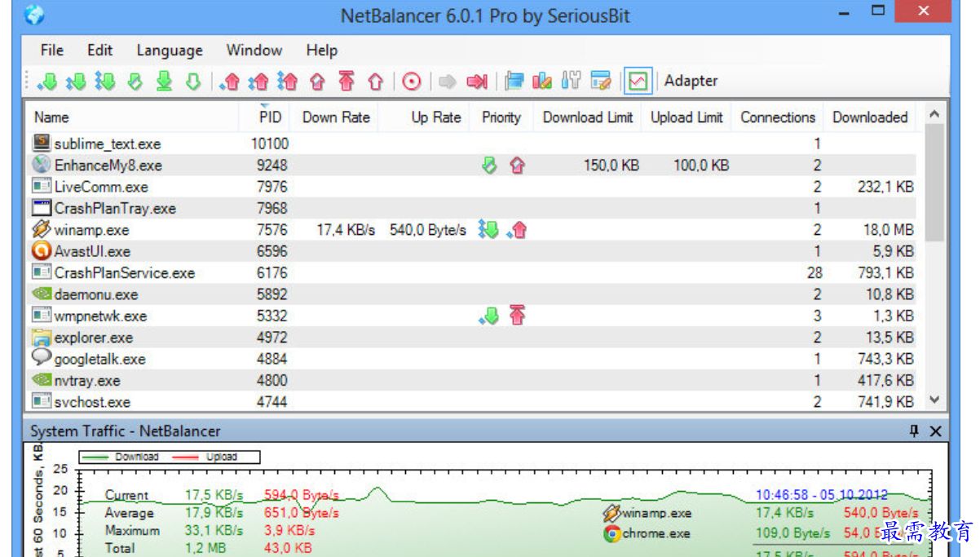Click red upload priority icon in EnhanceMy8.exe row

coord(517,166)
